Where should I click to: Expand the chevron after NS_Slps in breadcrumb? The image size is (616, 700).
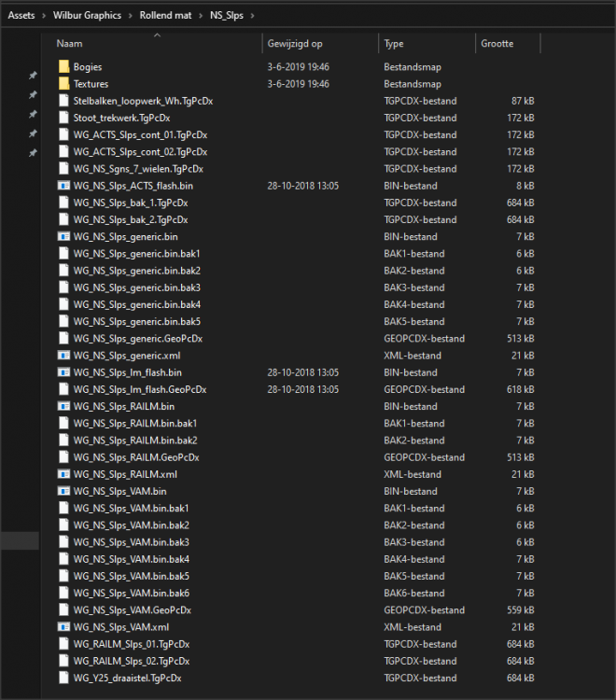point(253,15)
